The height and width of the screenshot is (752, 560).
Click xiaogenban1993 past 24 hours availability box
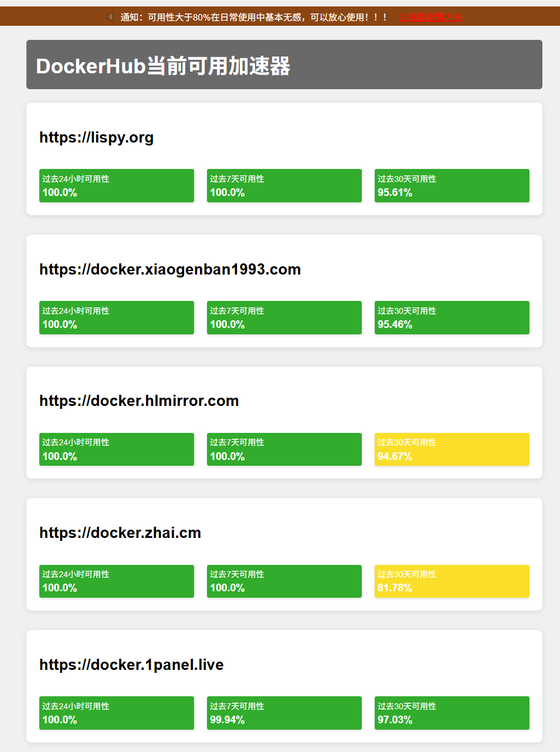pyautogui.click(x=117, y=317)
